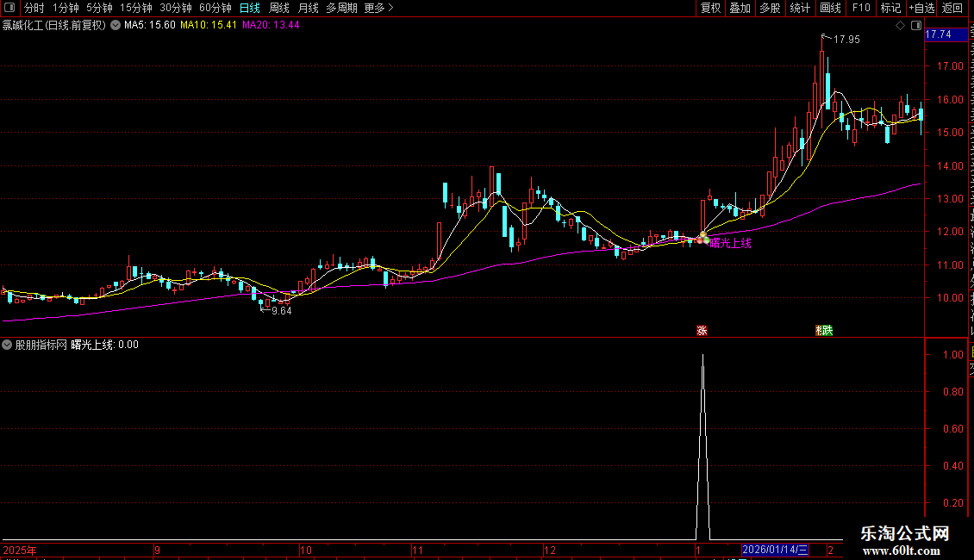Toggle 画线 drawing mode
The height and width of the screenshot is (560, 974).
pos(831,8)
